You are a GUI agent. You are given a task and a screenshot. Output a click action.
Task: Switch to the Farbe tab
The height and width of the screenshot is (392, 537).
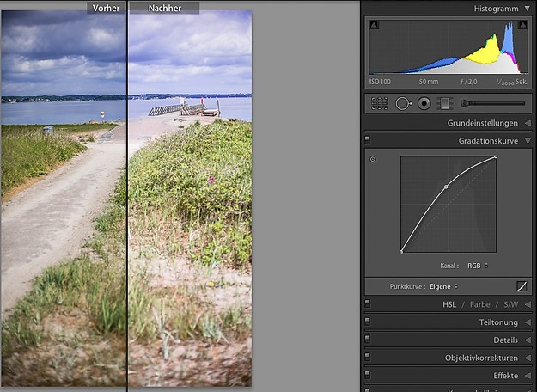coord(479,304)
